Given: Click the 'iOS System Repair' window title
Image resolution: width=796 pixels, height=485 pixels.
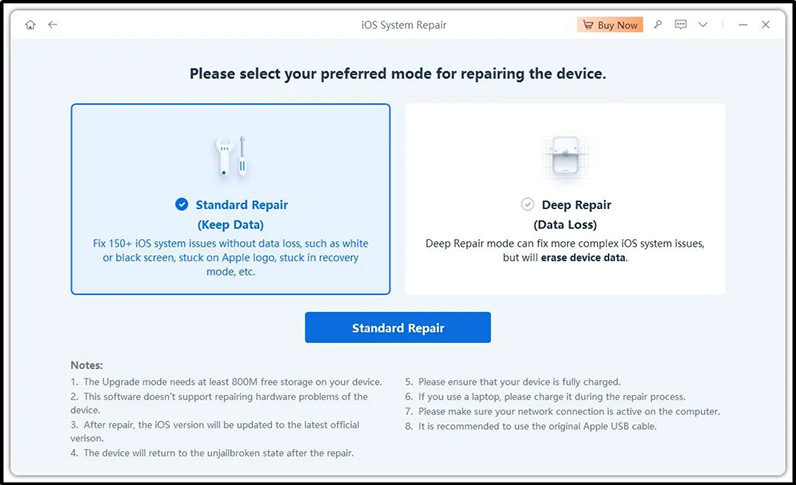Looking at the screenshot, I should point(404,25).
